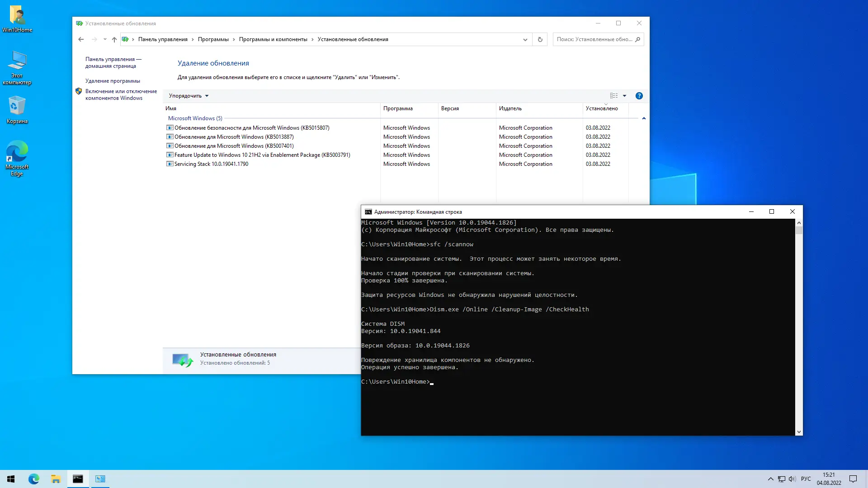868x488 pixels.
Task: Expand address bar history dropdown
Action: point(525,39)
